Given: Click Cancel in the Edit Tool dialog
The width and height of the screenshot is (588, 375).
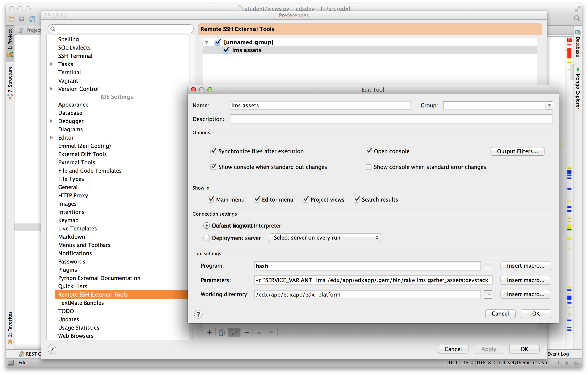Looking at the screenshot, I should [x=500, y=313].
